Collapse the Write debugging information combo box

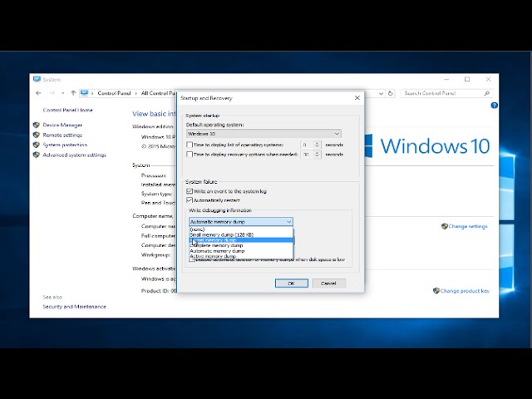241,222
